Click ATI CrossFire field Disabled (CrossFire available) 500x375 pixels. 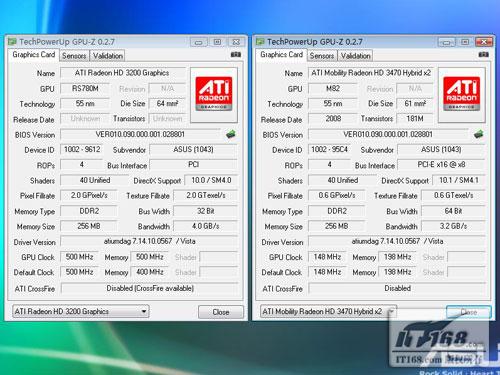click(150, 288)
